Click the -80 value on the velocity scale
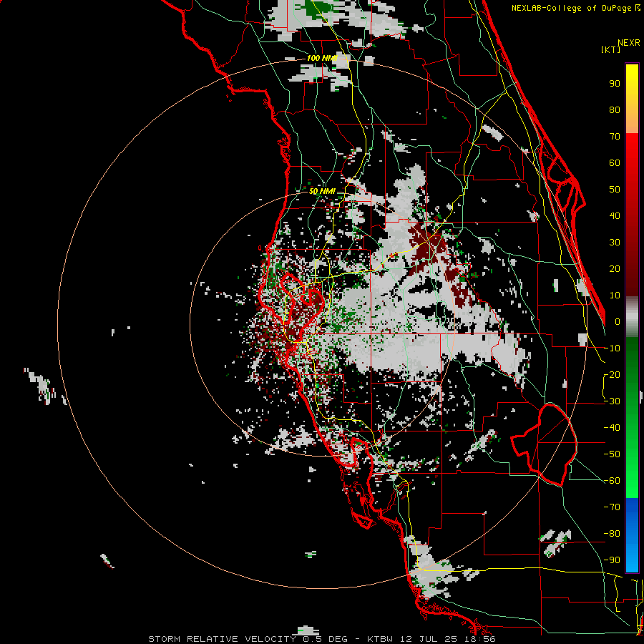 [612, 534]
